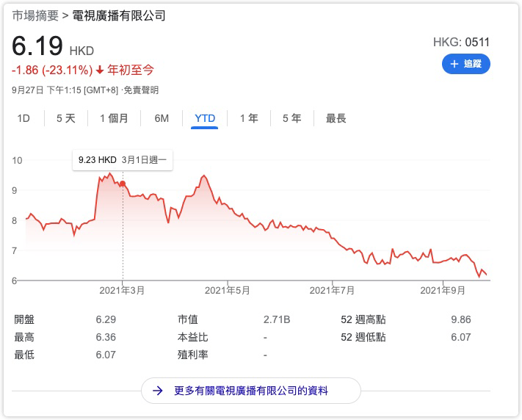Select the 最長 range tab
The width and height of the screenshot is (522, 420).
point(336,118)
